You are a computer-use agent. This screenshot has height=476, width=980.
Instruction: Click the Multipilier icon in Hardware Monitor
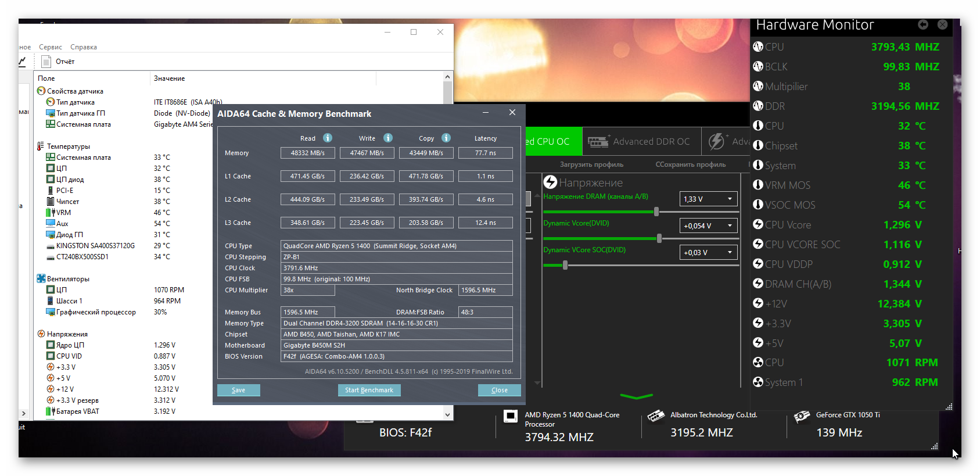coord(758,86)
